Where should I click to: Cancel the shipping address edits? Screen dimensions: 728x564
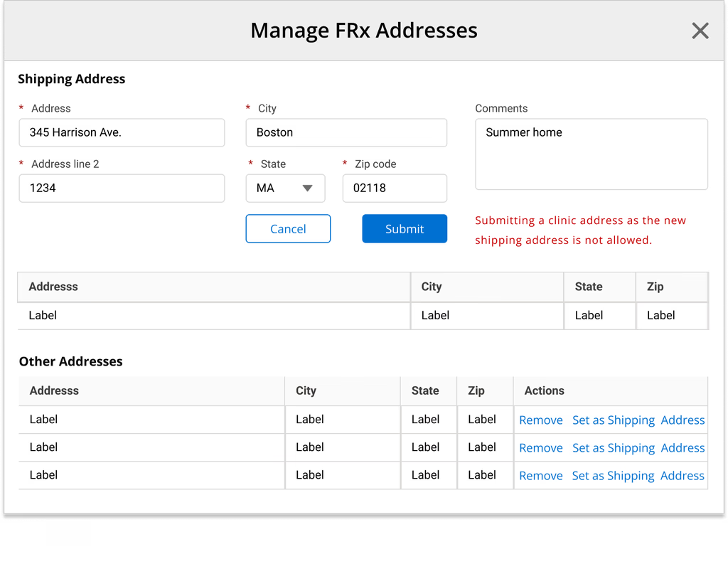point(288,228)
